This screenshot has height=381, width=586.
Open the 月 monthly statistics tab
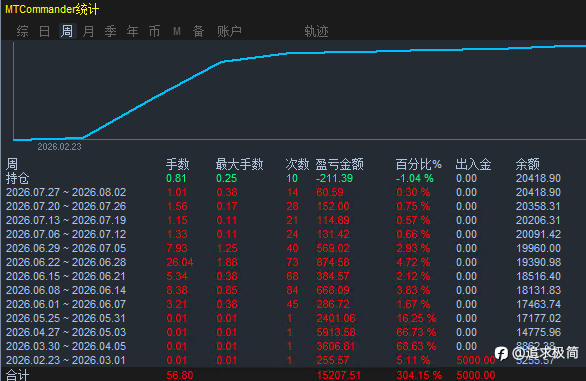click(89, 31)
